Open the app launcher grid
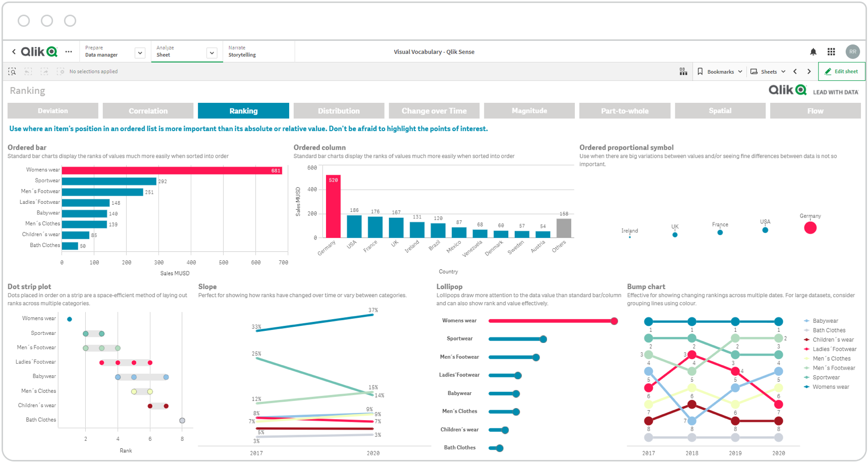 (831, 52)
